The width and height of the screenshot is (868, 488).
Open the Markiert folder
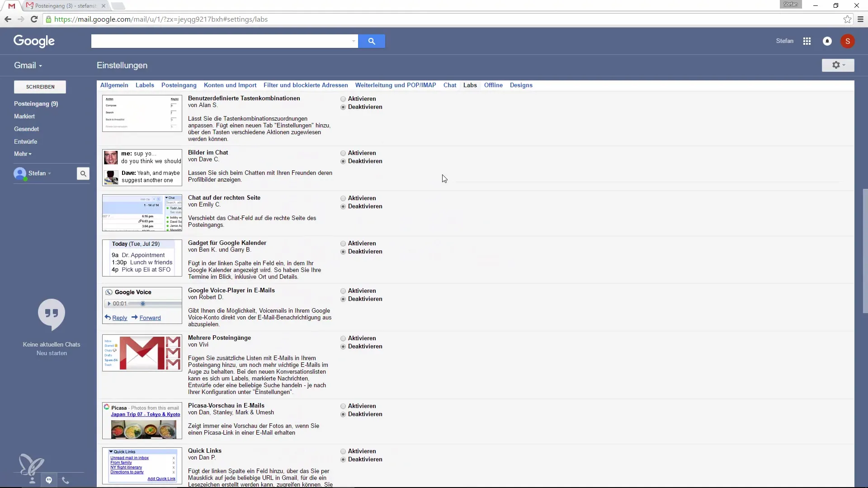tap(24, 116)
